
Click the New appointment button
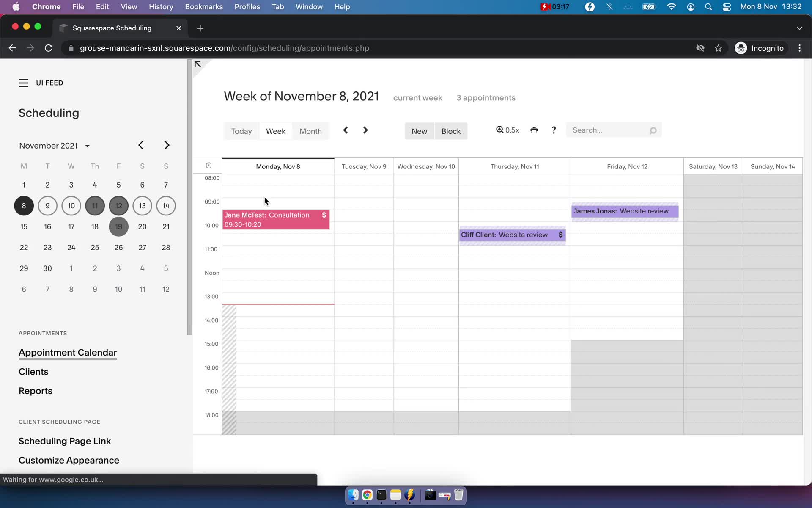[419, 130]
